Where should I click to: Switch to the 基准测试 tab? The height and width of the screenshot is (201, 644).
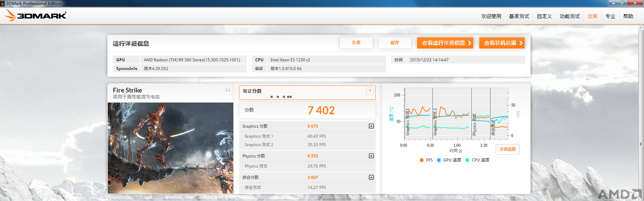click(519, 16)
